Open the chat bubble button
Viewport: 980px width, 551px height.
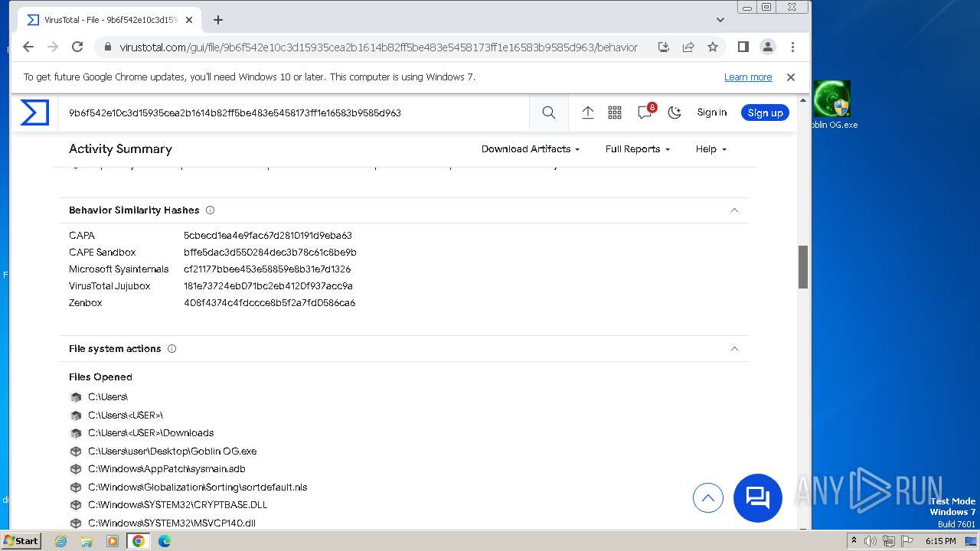[758, 498]
